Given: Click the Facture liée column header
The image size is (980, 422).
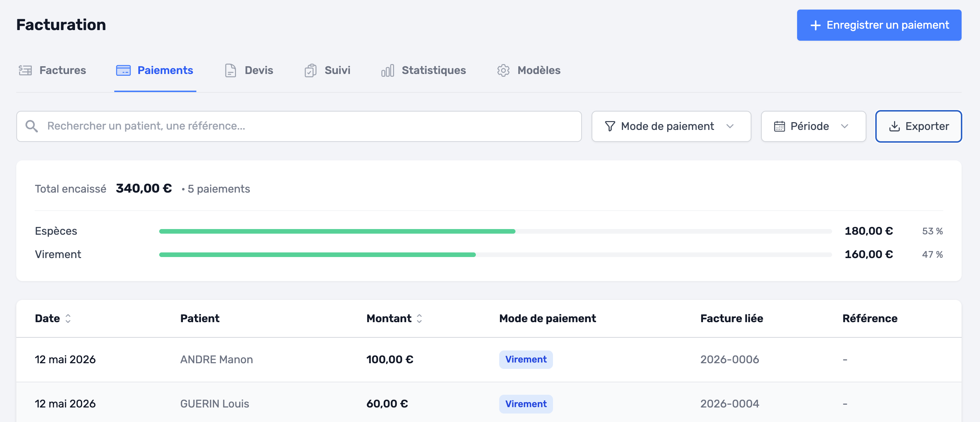Looking at the screenshot, I should pos(732,319).
